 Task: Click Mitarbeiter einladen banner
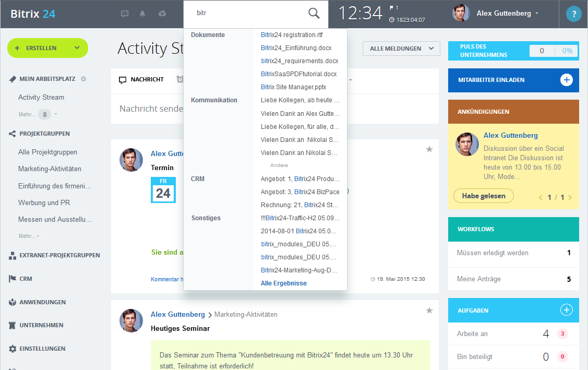point(513,80)
